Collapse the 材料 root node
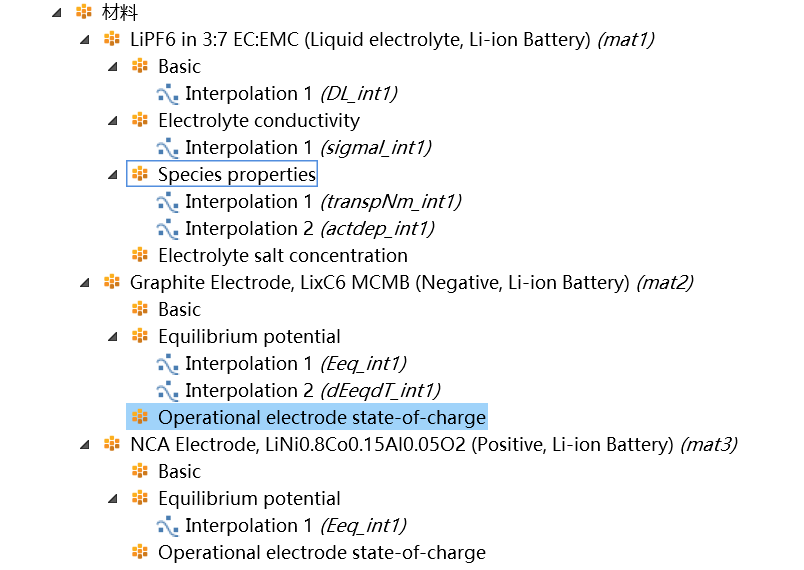Viewport: 804px width, 570px height. tap(56, 13)
